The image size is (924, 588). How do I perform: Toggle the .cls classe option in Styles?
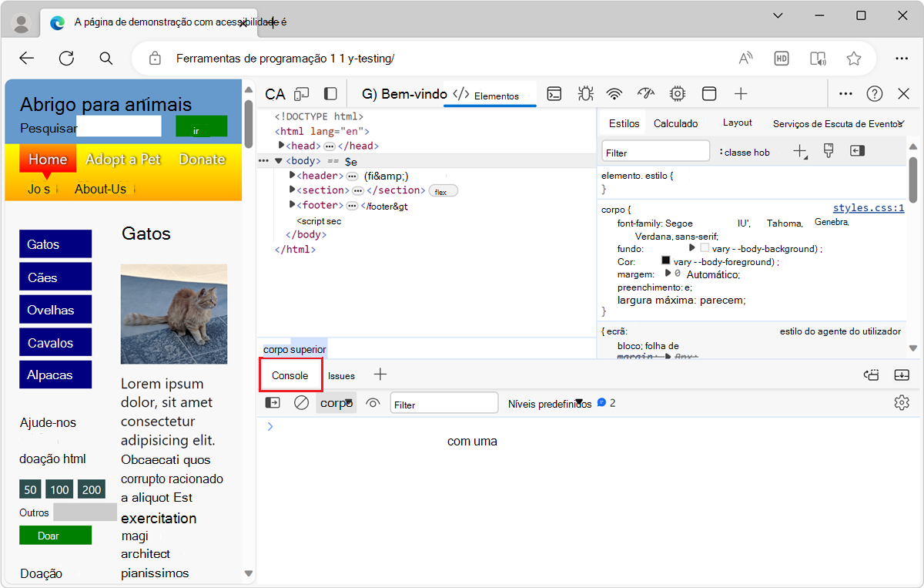click(x=745, y=152)
